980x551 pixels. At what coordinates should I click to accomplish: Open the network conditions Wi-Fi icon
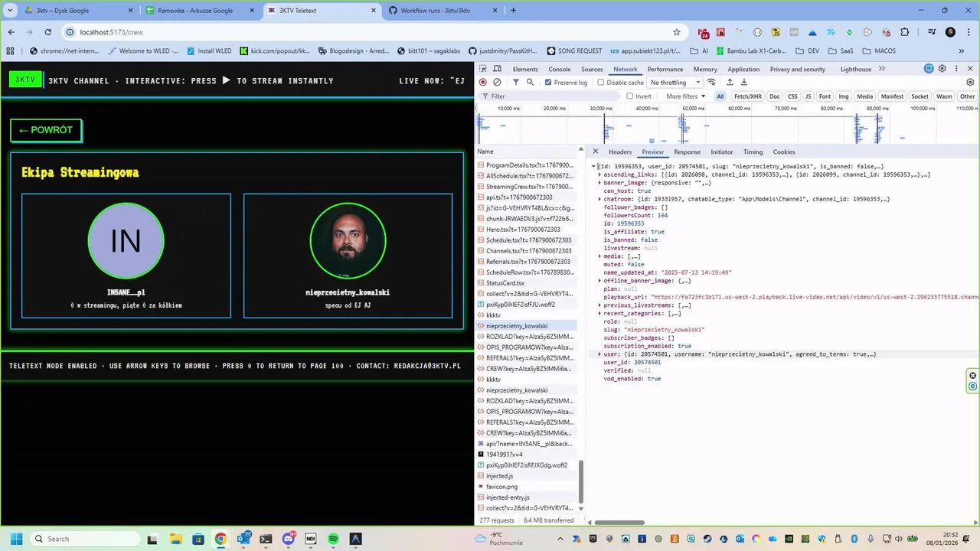coord(711,82)
